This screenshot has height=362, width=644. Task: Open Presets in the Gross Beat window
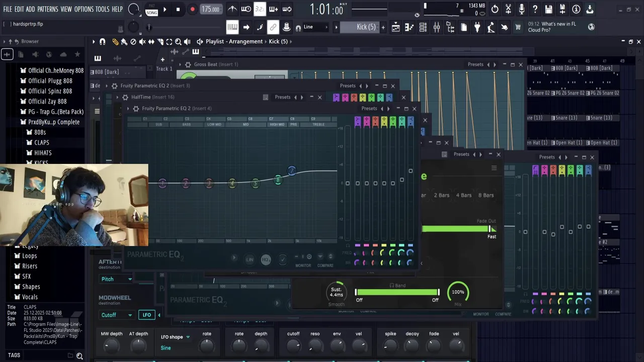pos(475,64)
